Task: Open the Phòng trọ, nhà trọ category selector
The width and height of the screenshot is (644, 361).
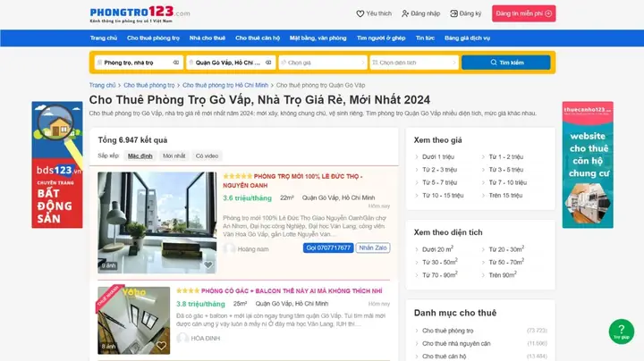Action: (x=134, y=63)
